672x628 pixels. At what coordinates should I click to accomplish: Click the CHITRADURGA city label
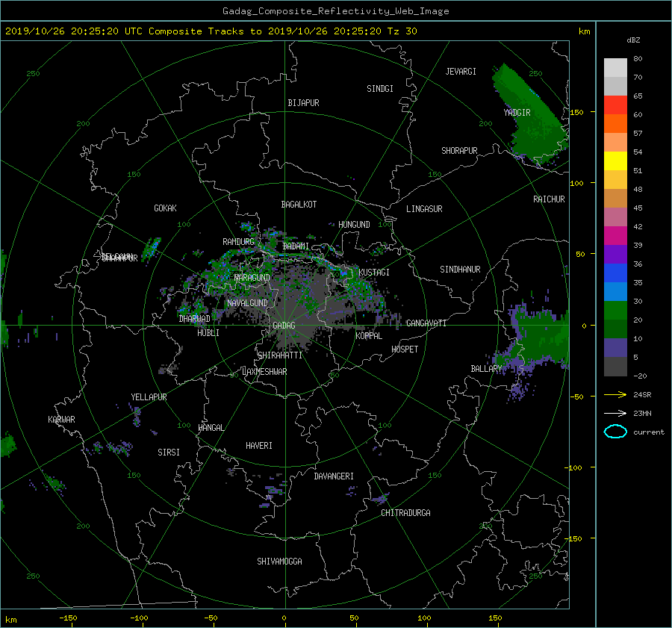pos(406,513)
